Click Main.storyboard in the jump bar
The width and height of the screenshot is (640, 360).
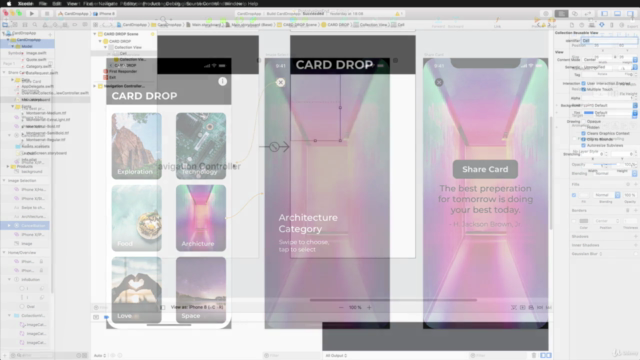(x=206, y=25)
